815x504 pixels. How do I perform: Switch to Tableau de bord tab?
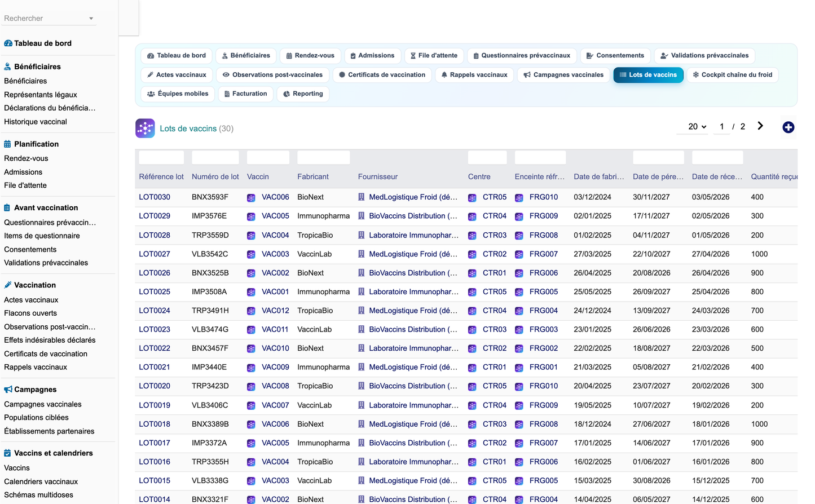pos(177,56)
